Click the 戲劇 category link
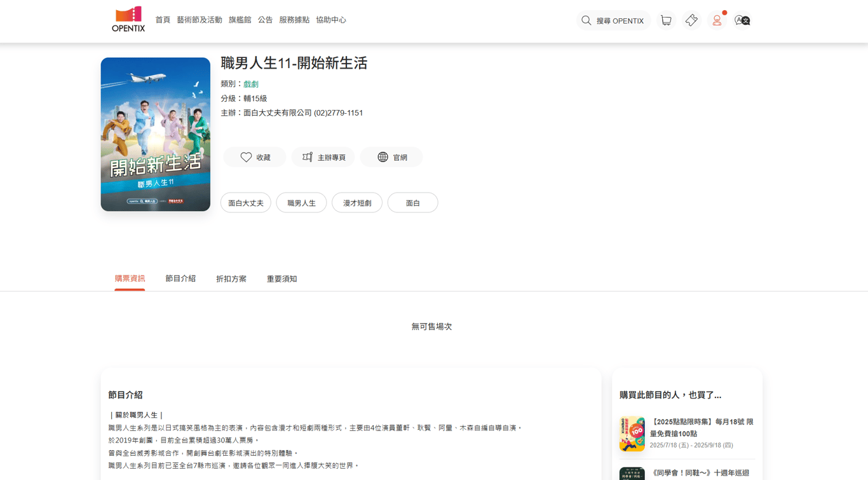The height and width of the screenshot is (480, 868). [x=251, y=84]
